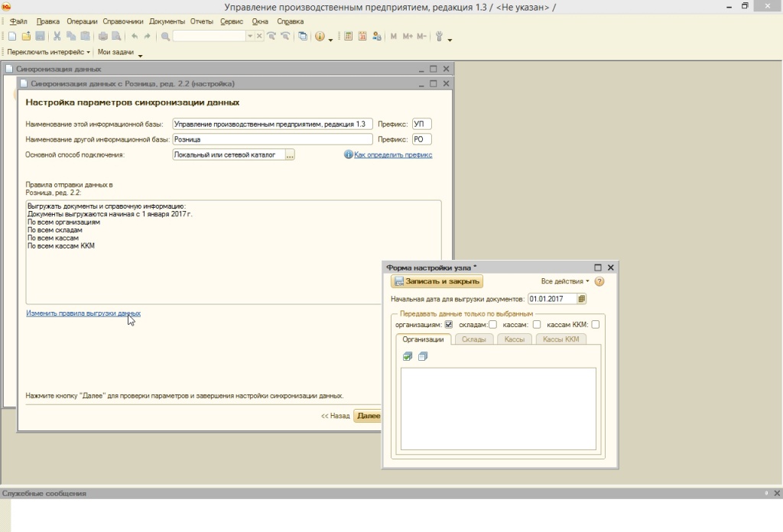The image size is (783, 532).
Task: Open the Как определить префикс link
Action: pos(392,155)
